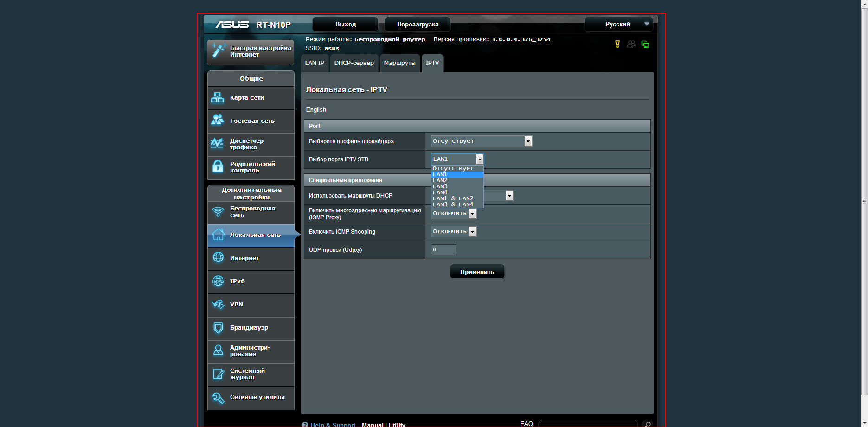
Task: Open the System Log (Системный журнал) icon
Action: tap(218, 374)
